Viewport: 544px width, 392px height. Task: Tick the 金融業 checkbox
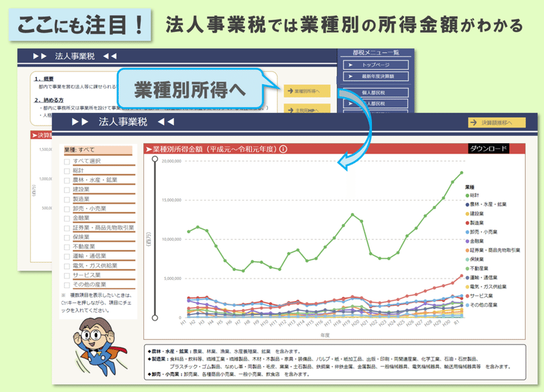click(67, 218)
